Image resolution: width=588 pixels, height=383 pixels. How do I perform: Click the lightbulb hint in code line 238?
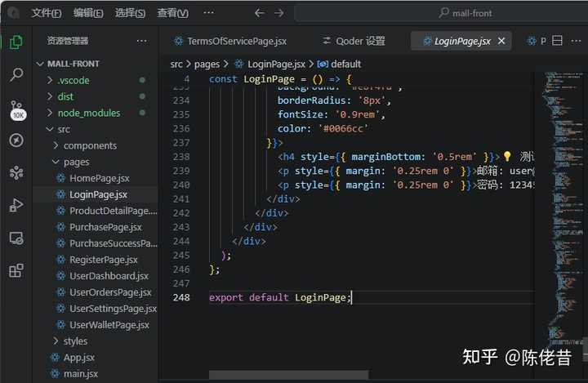[x=507, y=156]
